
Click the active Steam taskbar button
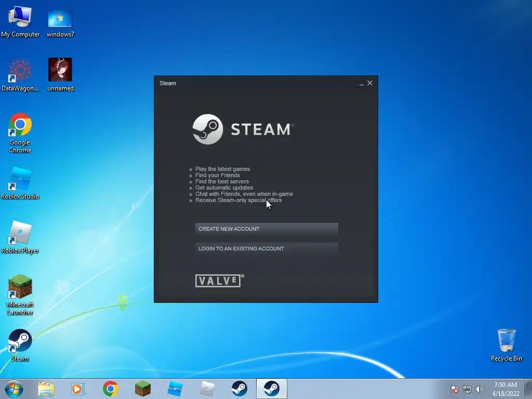271,389
